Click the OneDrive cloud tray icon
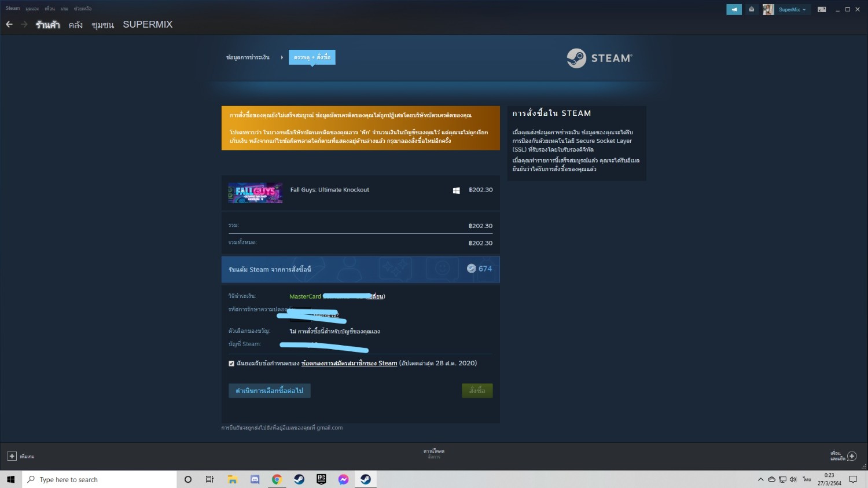Image resolution: width=868 pixels, height=488 pixels. 771,479
